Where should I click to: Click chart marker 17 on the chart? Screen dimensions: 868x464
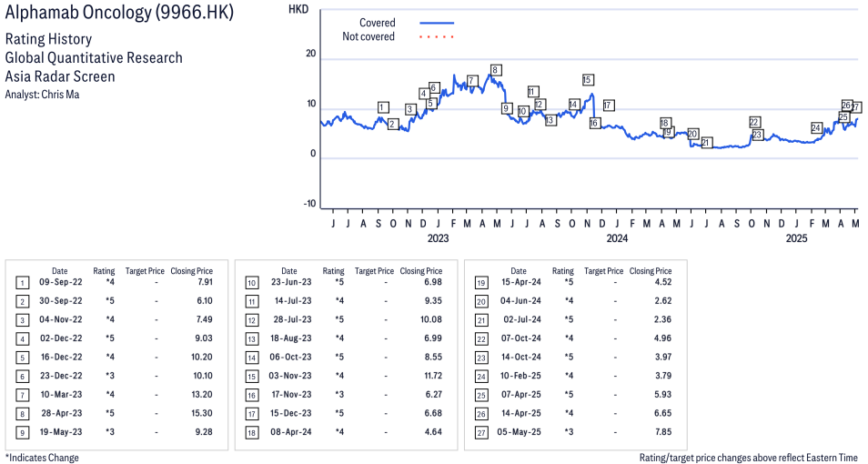[608, 106]
